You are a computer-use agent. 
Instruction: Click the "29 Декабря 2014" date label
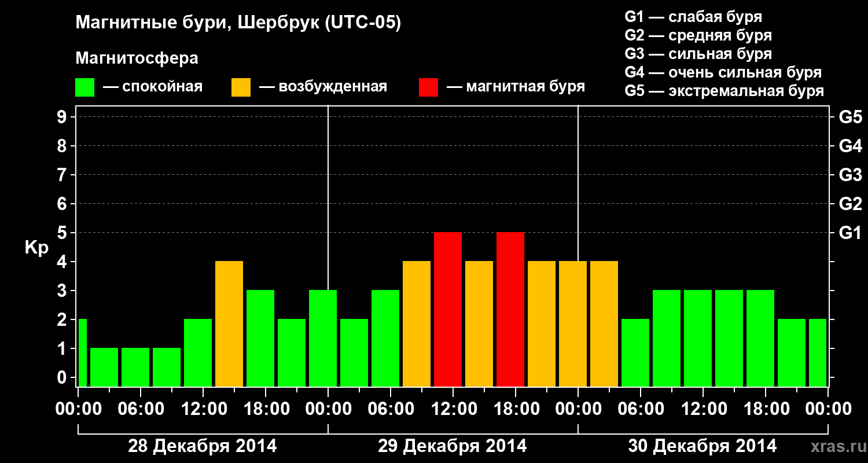pyautogui.click(x=453, y=446)
